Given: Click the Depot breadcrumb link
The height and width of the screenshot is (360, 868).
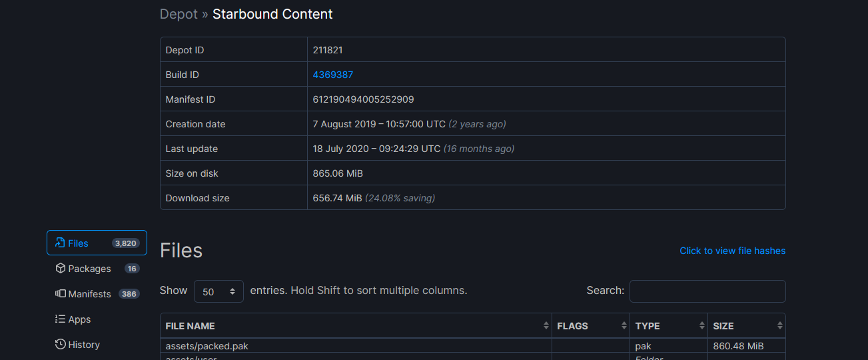Looking at the screenshot, I should pos(179,14).
